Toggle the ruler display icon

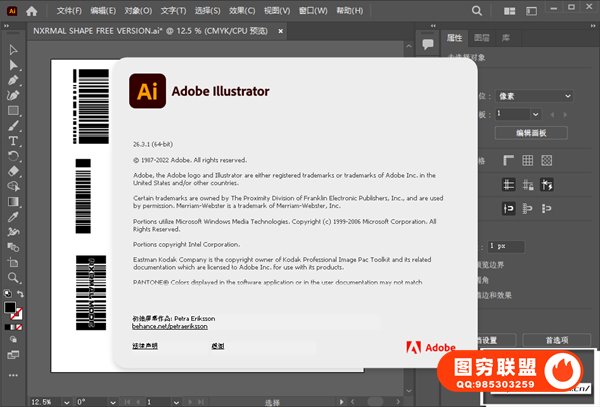coord(509,161)
